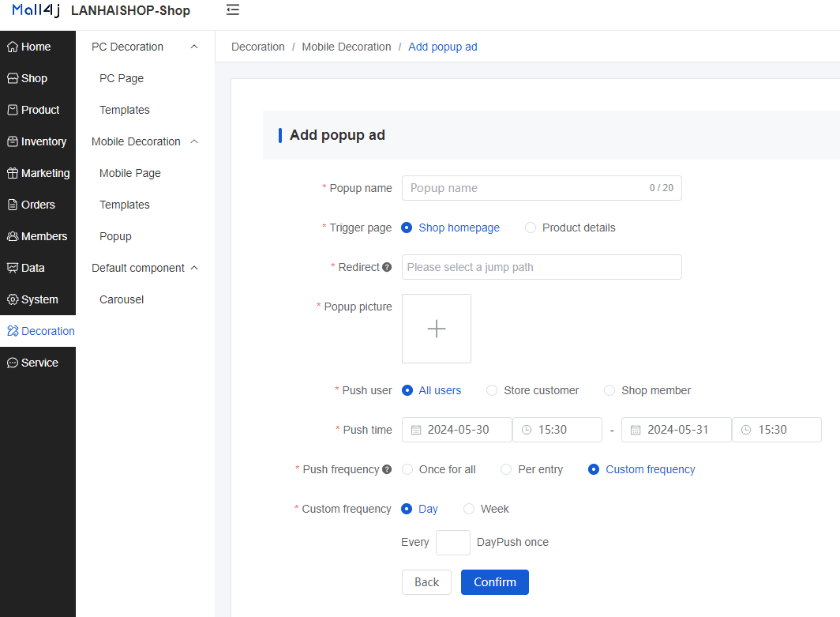Select Product details trigger page
The width and height of the screenshot is (840, 617).
point(571,228)
